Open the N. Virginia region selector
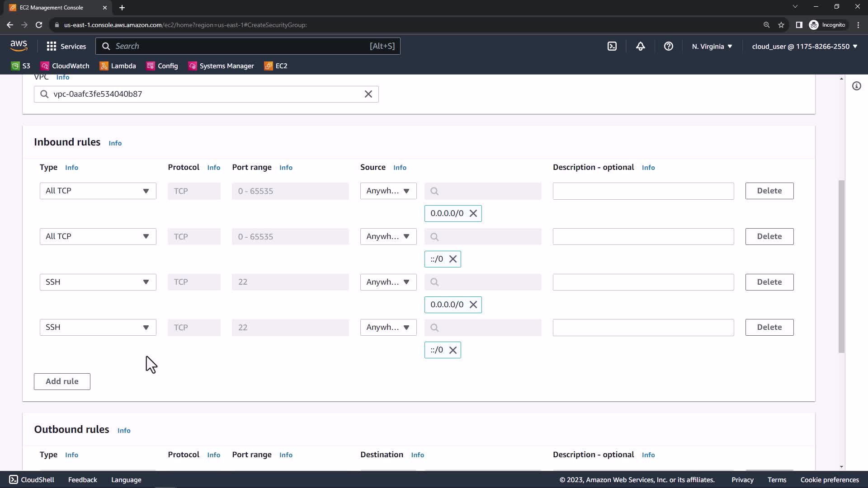 pos(712,46)
